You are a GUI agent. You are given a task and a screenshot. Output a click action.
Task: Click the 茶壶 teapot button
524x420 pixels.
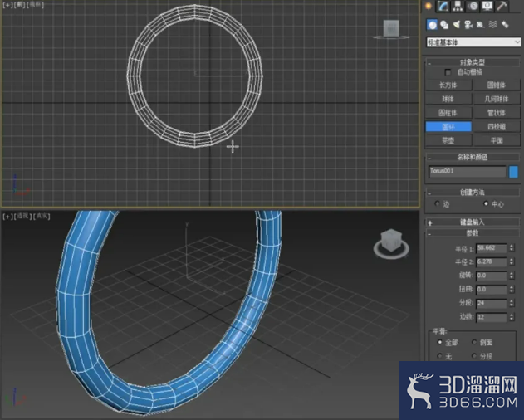pos(448,140)
